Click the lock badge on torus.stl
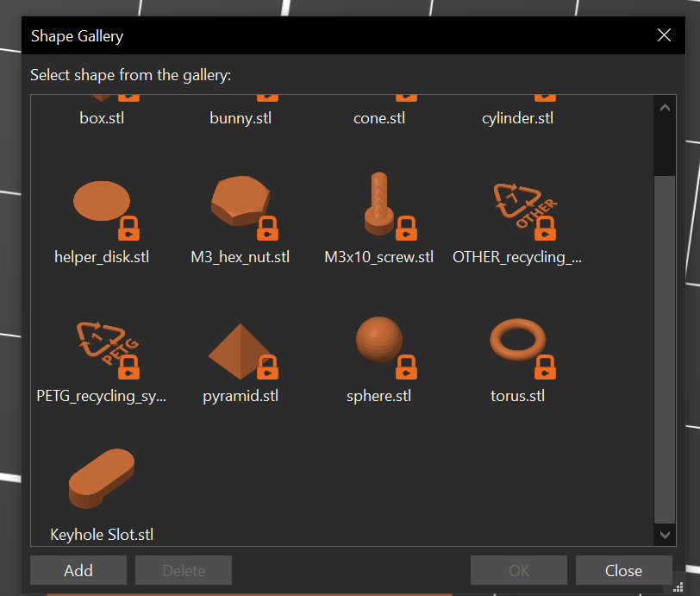This screenshot has height=596, width=700. (x=545, y=367)
